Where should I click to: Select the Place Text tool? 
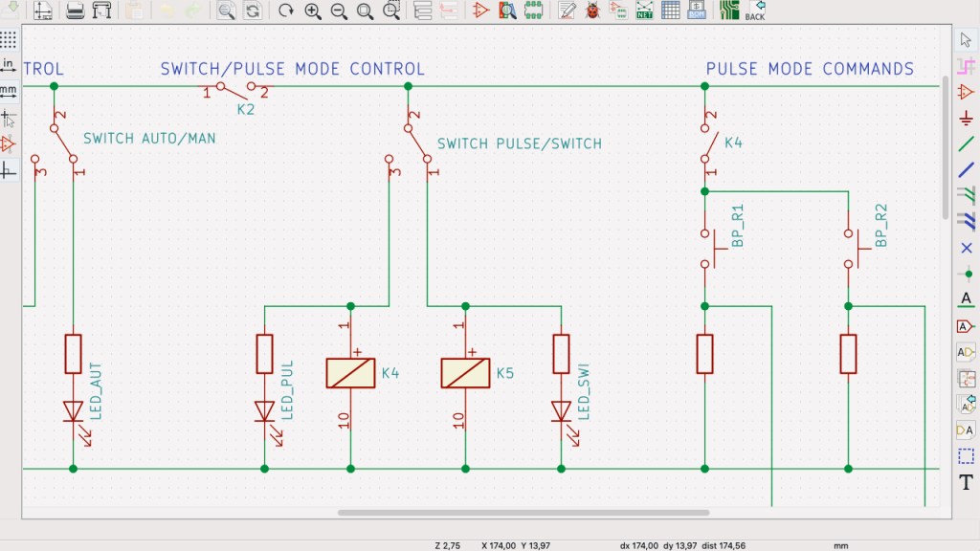[966, 482]
